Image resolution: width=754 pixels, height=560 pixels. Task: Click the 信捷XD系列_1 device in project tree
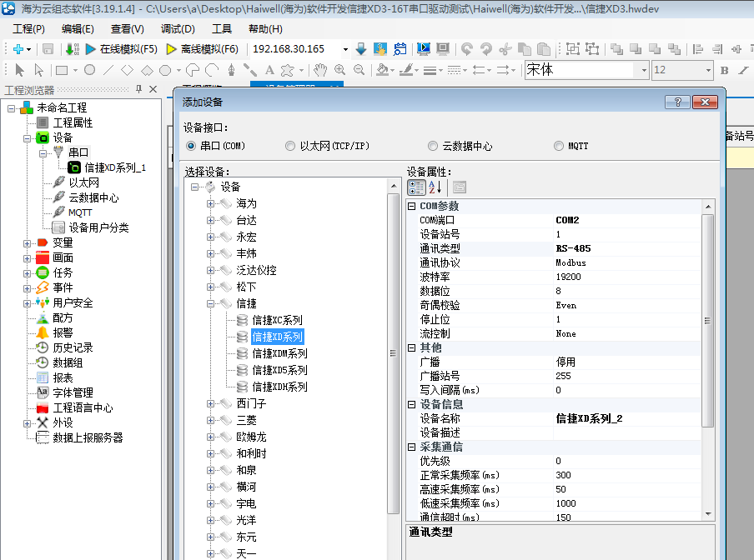[115, 167]
